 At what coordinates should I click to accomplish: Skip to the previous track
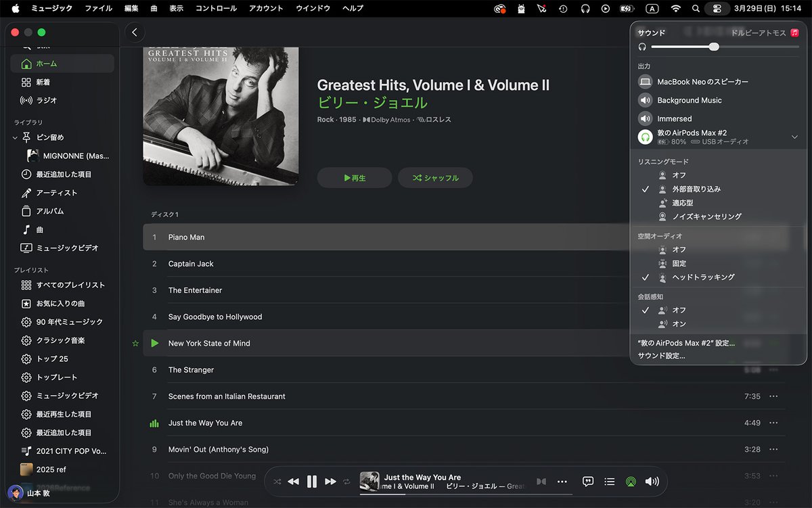click(x=293, y=482)
